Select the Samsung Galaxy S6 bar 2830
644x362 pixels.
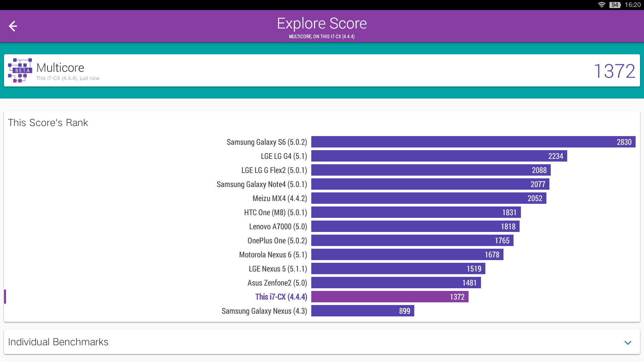pos(473,142)
